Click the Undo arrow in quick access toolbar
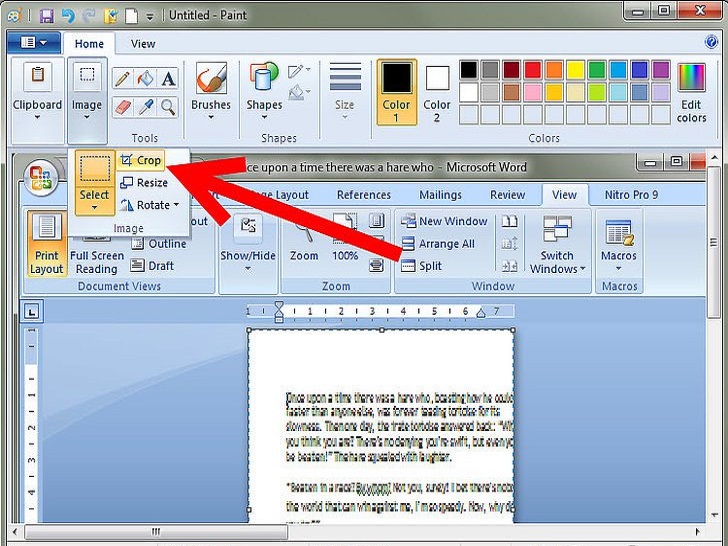This screenshot has height=546, width=728. pos(68,16)
